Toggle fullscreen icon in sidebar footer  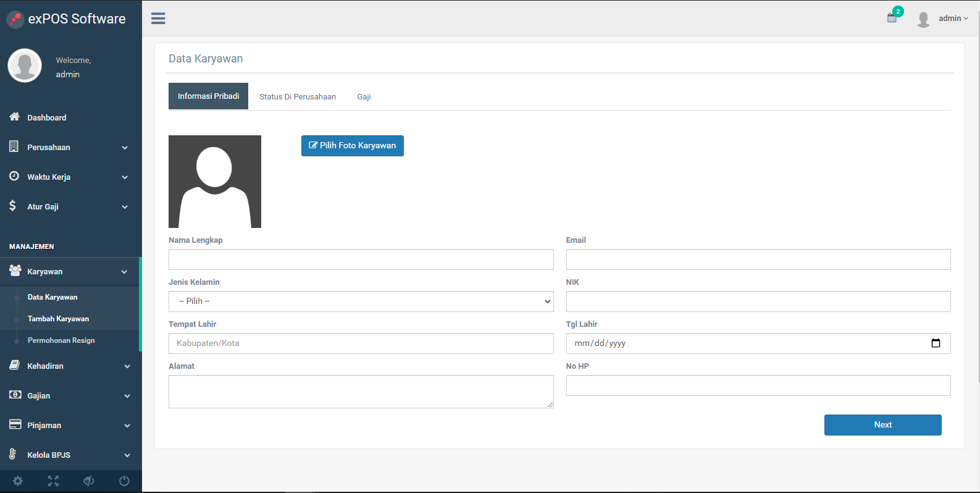click(x=53, y=481)
